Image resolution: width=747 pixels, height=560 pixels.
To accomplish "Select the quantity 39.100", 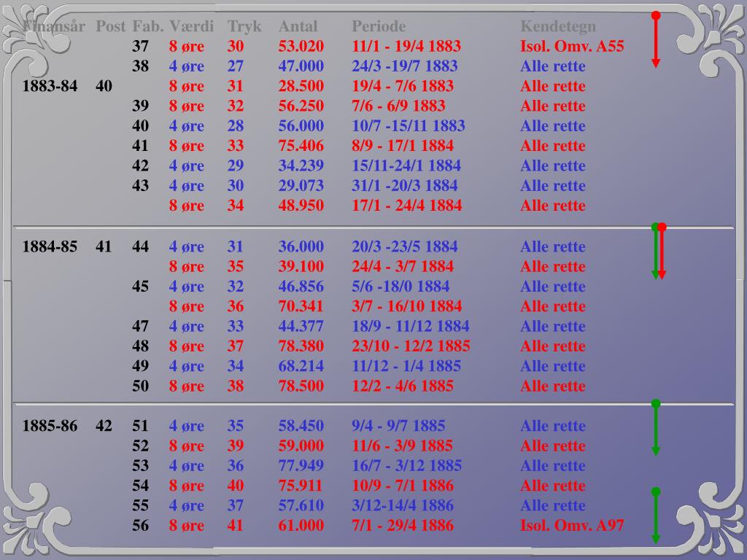I will click(301, 267).
